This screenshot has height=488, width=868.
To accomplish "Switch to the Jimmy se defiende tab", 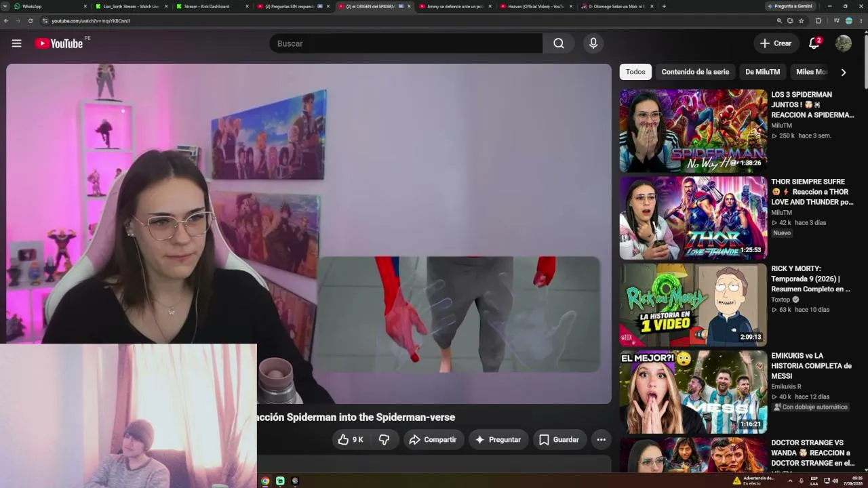I will [454, 6].
